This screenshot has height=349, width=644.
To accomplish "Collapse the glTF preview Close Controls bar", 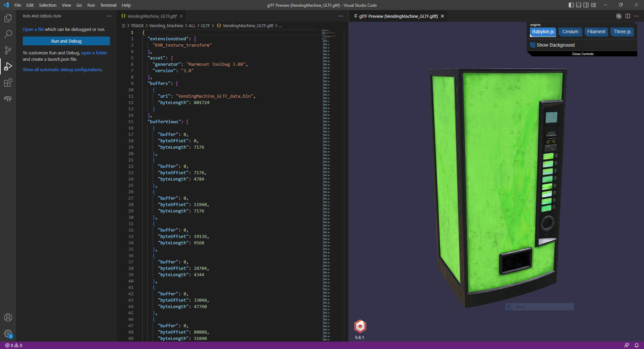I will [x=583, y=54].
